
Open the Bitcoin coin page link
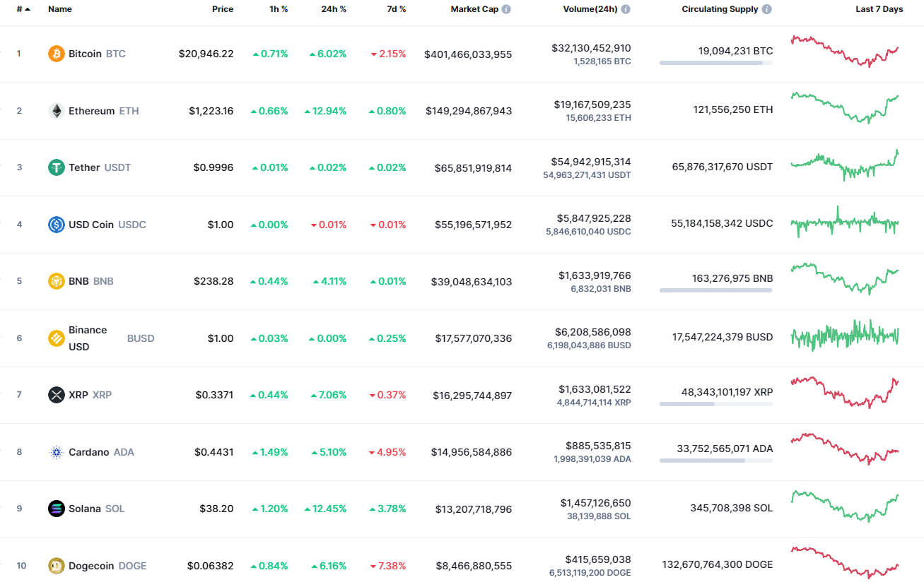click(x=85, y=54)
